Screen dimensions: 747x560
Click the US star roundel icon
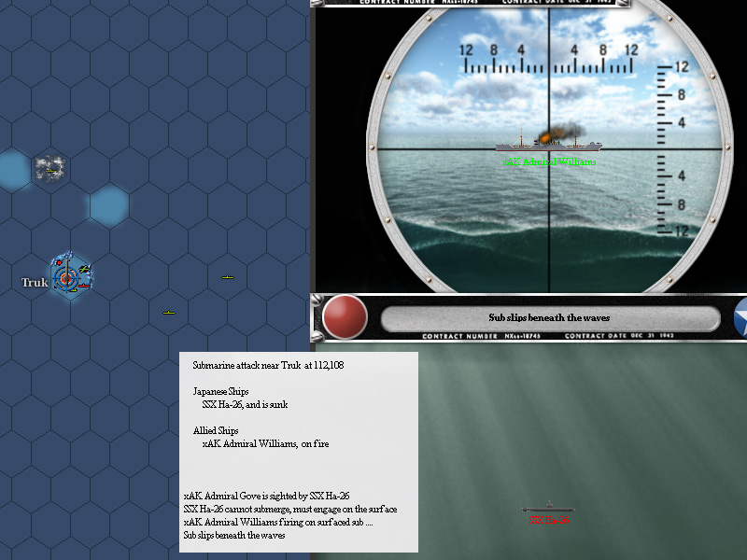pyautogui.click(x=740, y=317)
